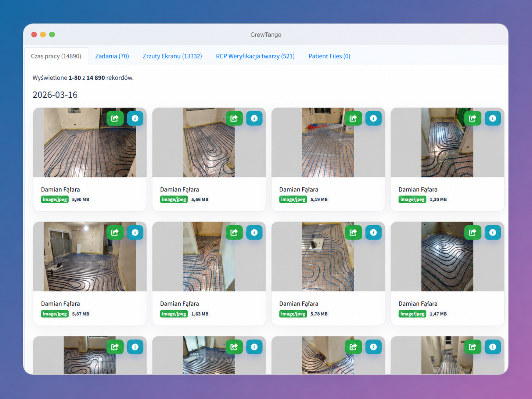Open the Zrzuty Ekranu (13332) tab
The width and height of the screenshot is (532, 399).
tap(172, 56)
